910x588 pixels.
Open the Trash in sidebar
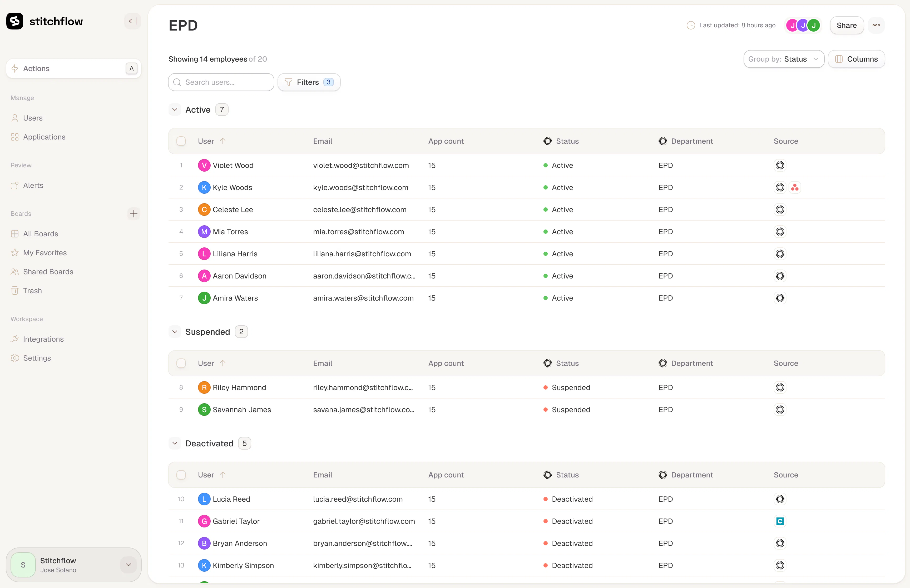pos(32,291)
